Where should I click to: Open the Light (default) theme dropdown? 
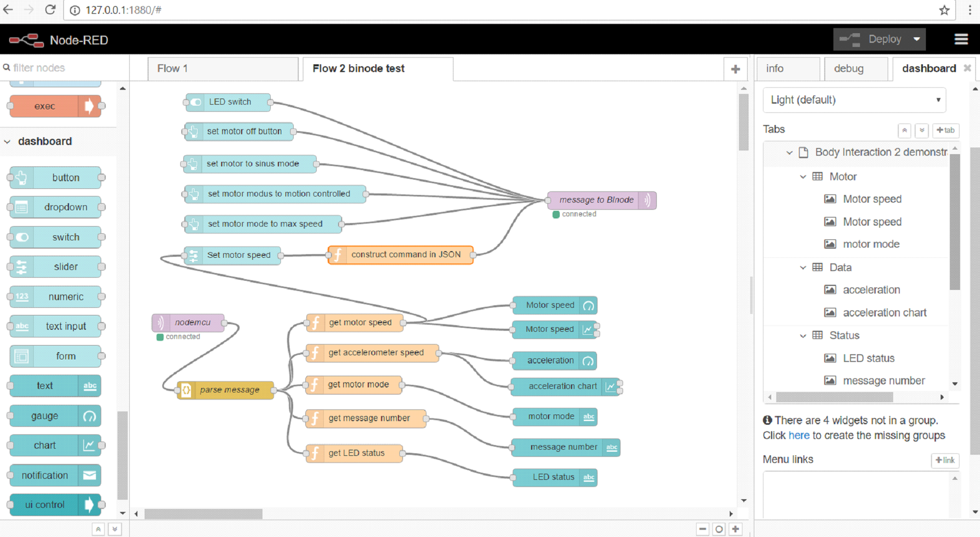[x=854, y=100]
